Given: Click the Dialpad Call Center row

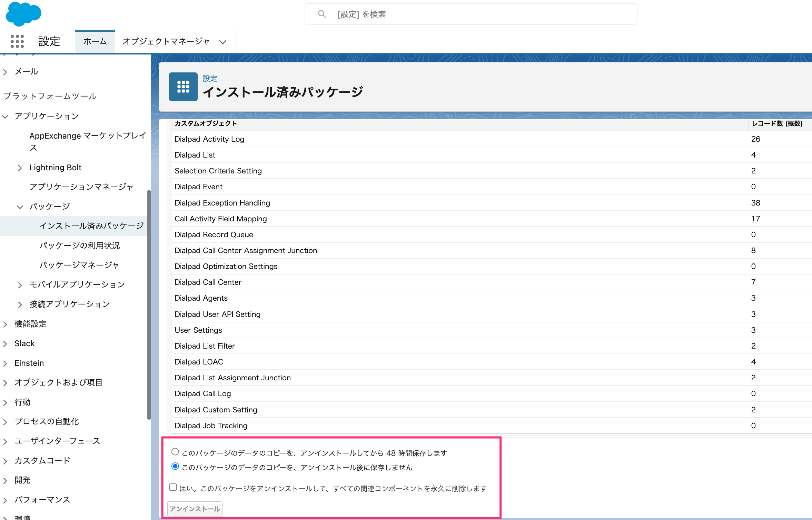Looking at the screenshot, I should (491, 282).
